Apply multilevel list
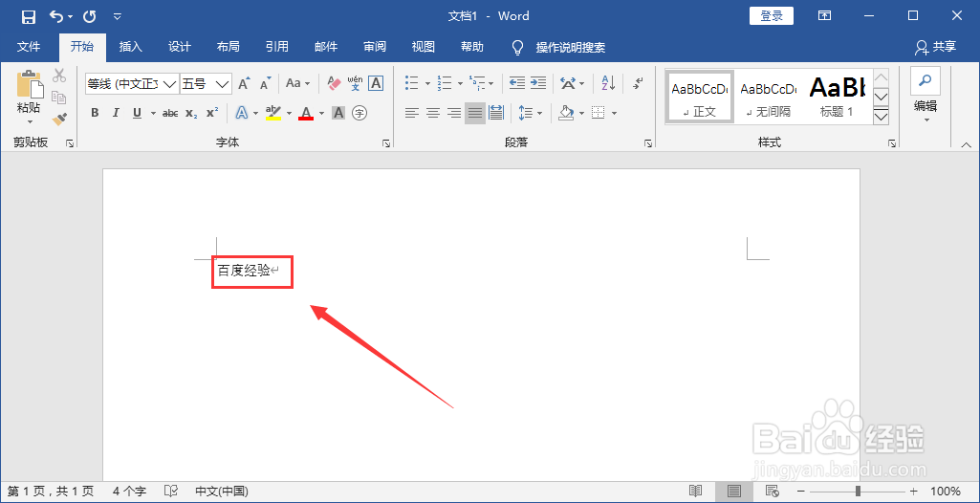Viewport: 980px width, 503px height. [x=477, y=83]
